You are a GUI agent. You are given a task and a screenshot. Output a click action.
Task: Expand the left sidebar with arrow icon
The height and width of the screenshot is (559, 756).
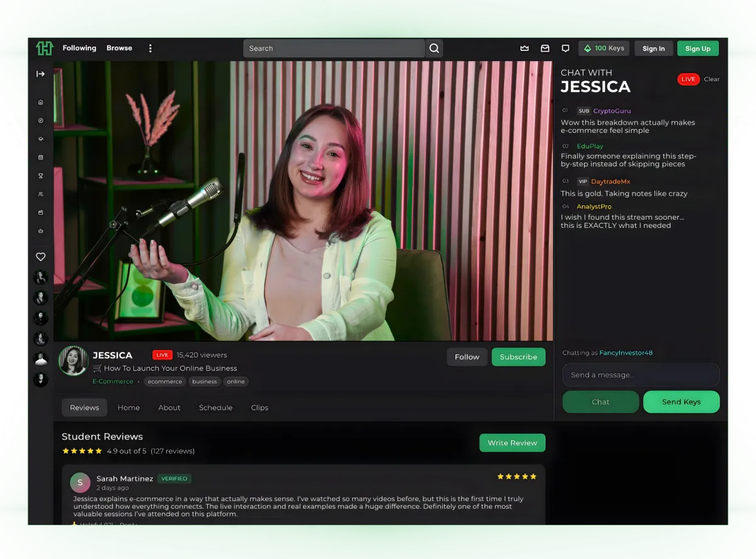[40, 74]
